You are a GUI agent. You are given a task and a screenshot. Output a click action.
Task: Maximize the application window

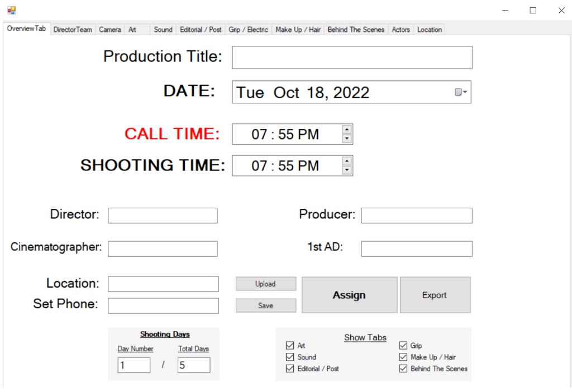click(x=533, y=10)
